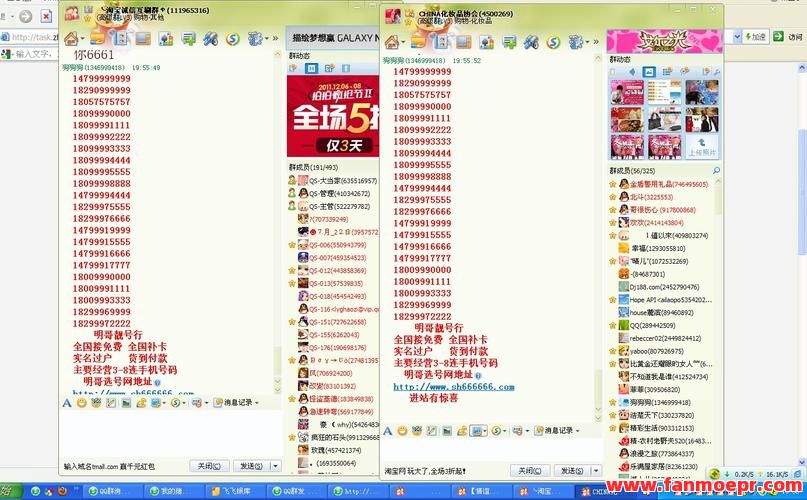Click the 访问 go button in browser
The width and height of the screenshot is (807, 500).
[788, 37]
